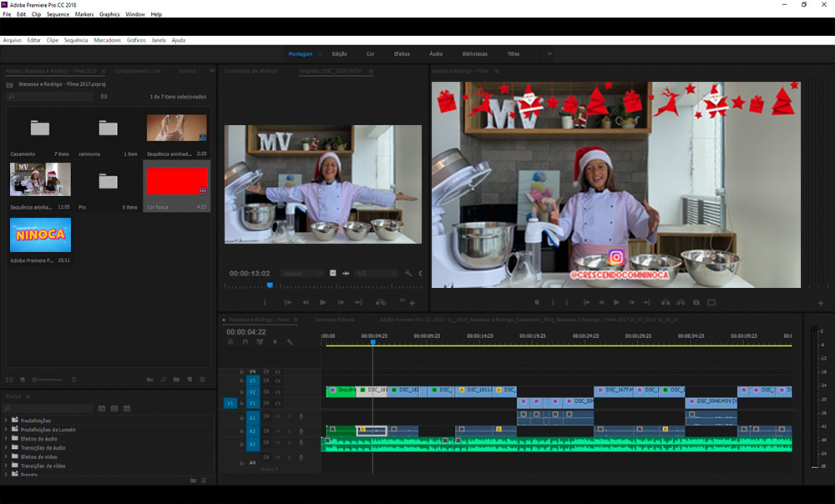835x504 pixels.
Task: Click the wrench settings icon in the timeline
Action: pyautogui.click(x=290, y=342)
